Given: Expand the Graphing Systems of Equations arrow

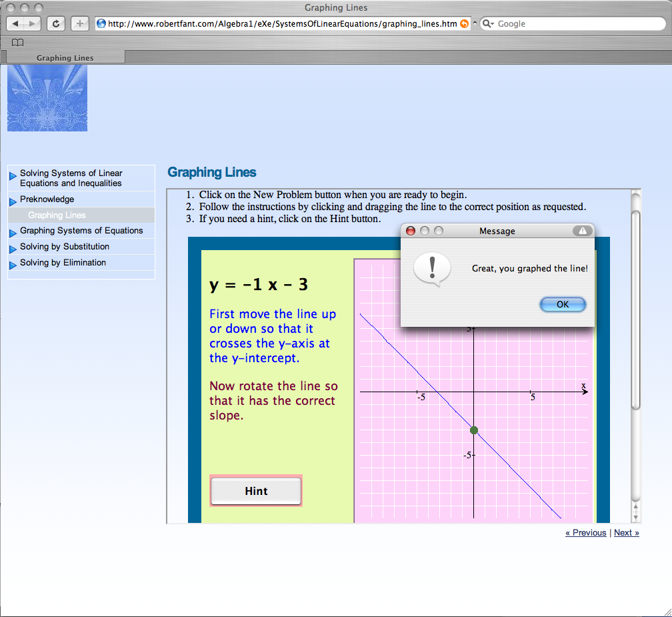Looking at the screenshot, I should click(13, 233).
